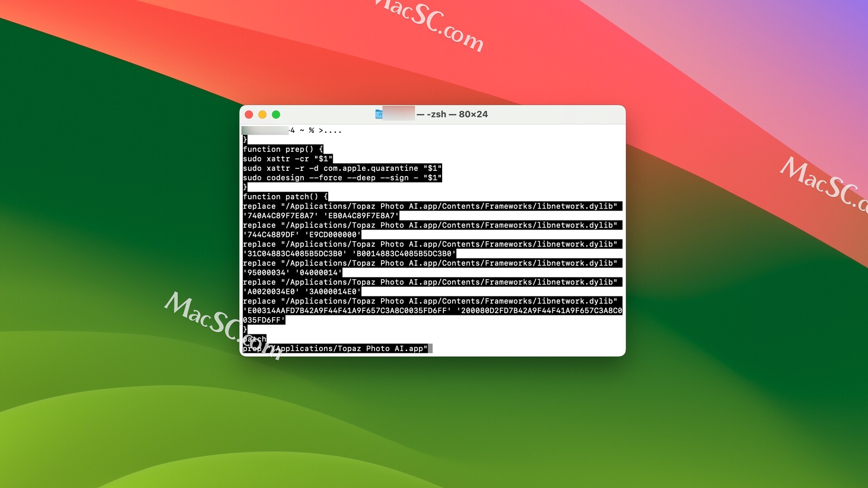
Task: Click the com.apple.quarantine command line
Action: click(342, 168)
